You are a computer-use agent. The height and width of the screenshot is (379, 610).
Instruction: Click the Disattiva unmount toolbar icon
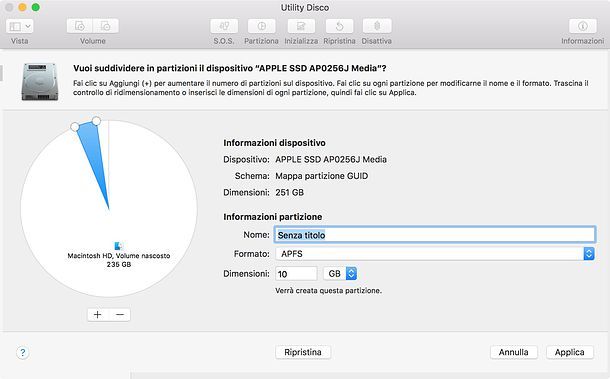coord(377,26)
